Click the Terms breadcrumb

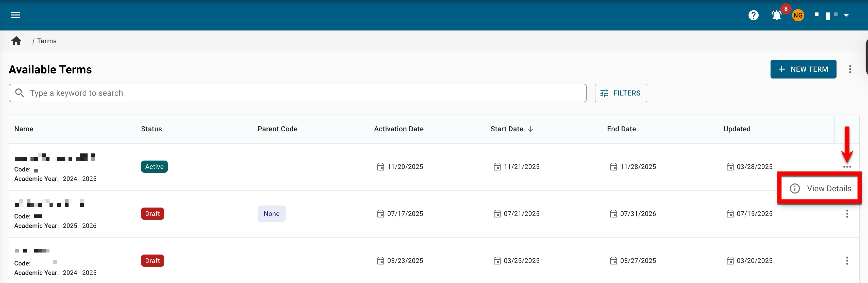(46, 41)
